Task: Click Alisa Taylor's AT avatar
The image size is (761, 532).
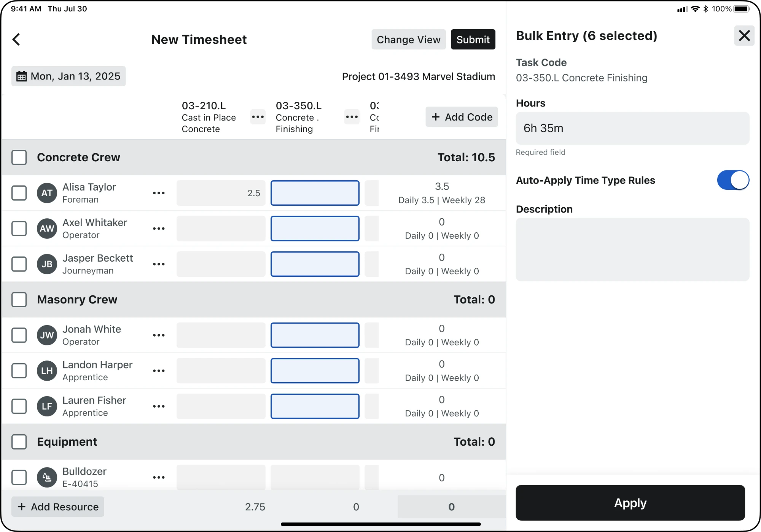Action: [x=47, y=193]
